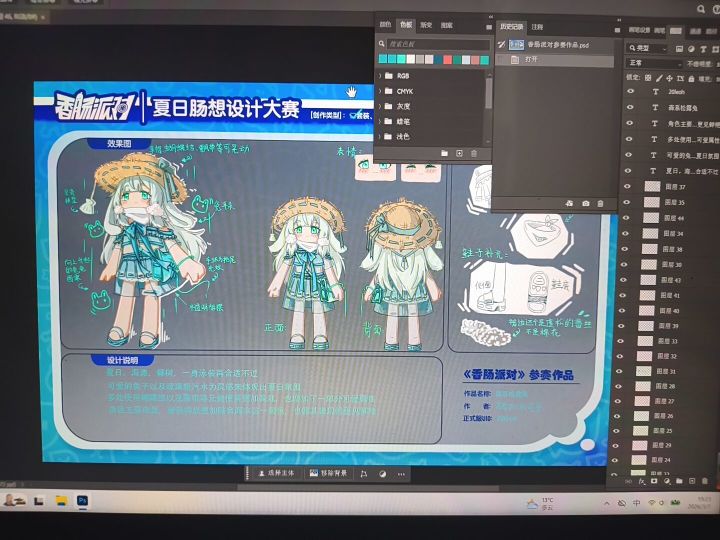Screen dimensions: 720x540
Task: Click 移除背景 in contextual task bar
Action: pos(329,473)
